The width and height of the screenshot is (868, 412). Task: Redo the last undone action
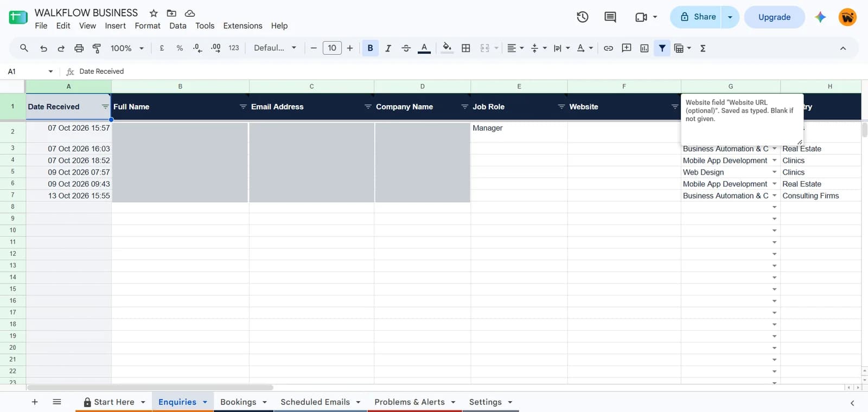click(x=61, y=48)
